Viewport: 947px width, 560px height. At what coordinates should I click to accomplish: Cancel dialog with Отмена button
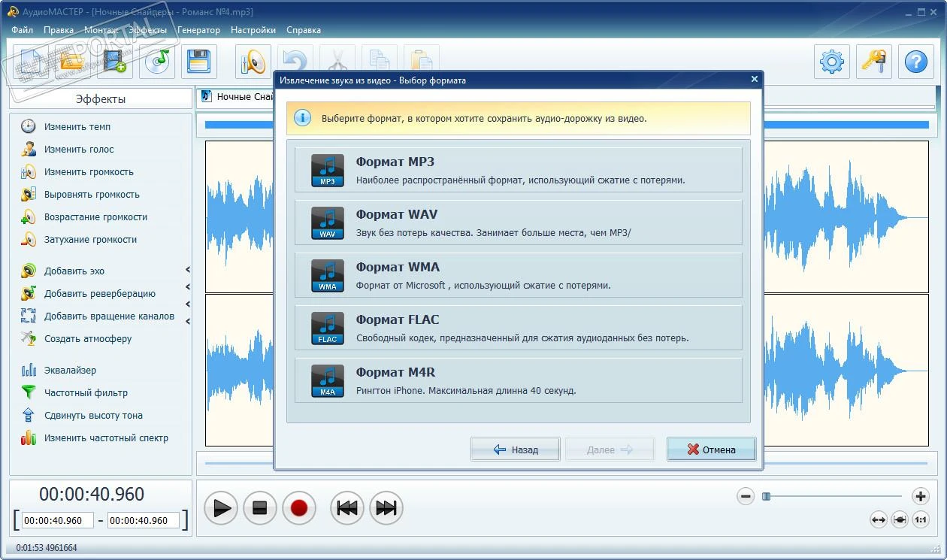711,450
